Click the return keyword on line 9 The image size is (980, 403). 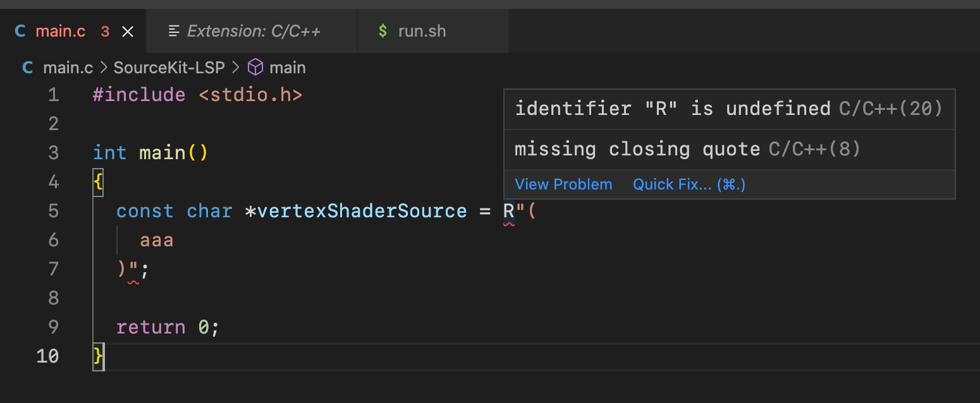pyautogui.click(x=151, y=327)
